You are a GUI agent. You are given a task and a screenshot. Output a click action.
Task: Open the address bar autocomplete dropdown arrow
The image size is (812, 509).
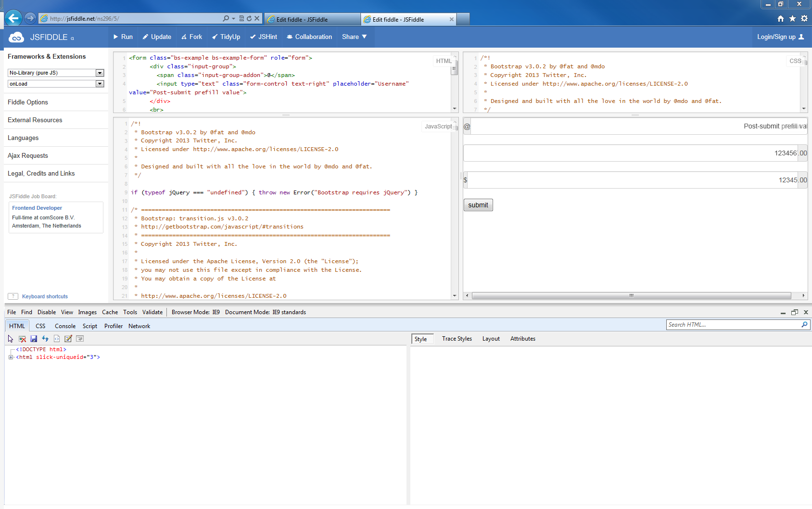(233, 18)
